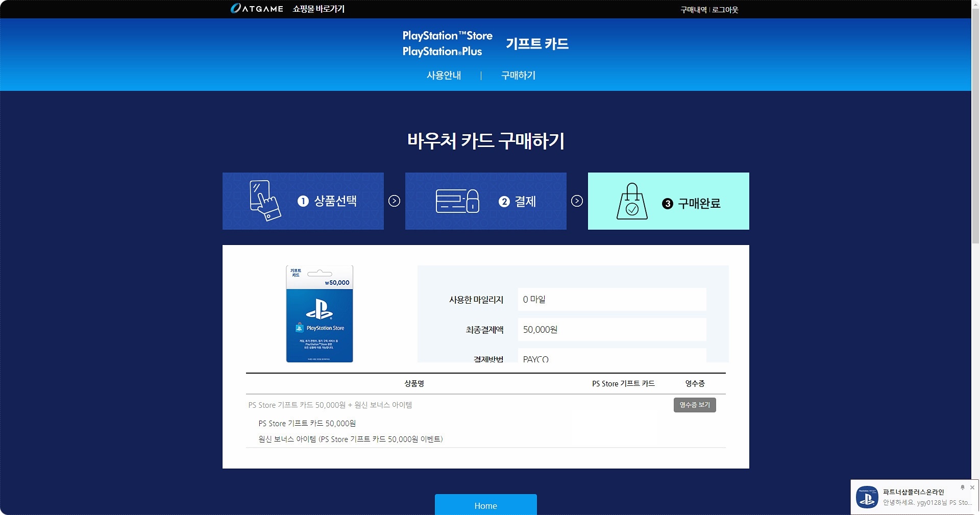Click PlayStation Store logo in header
This screenshot has height=515, width=980.
[447, 36]
